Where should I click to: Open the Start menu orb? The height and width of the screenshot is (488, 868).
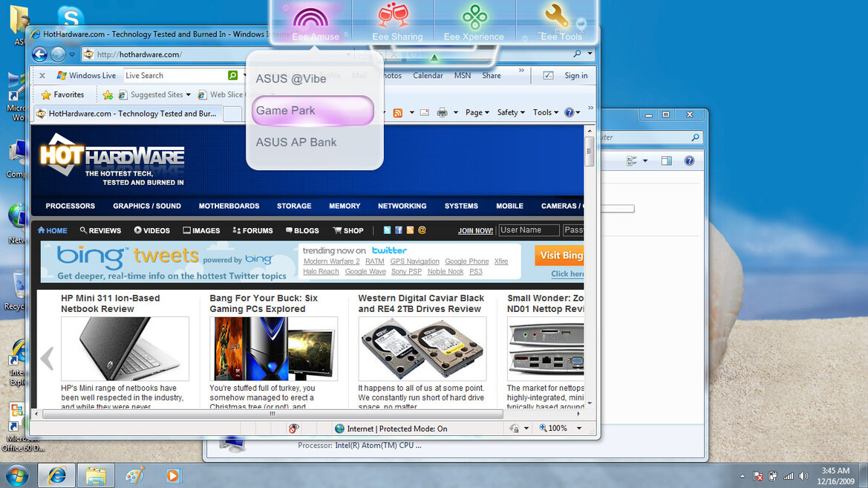click(16, 476)
